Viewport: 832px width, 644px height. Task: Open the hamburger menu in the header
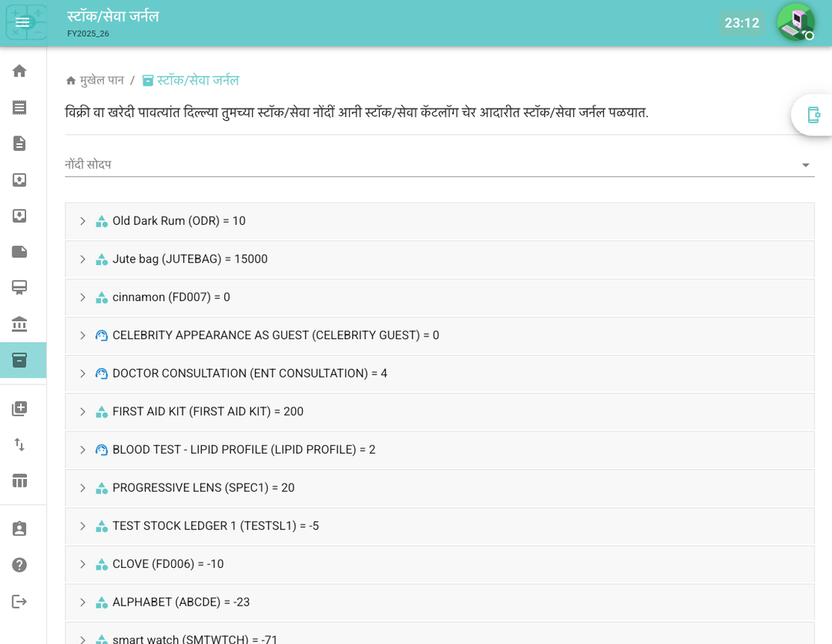[23, 22]
